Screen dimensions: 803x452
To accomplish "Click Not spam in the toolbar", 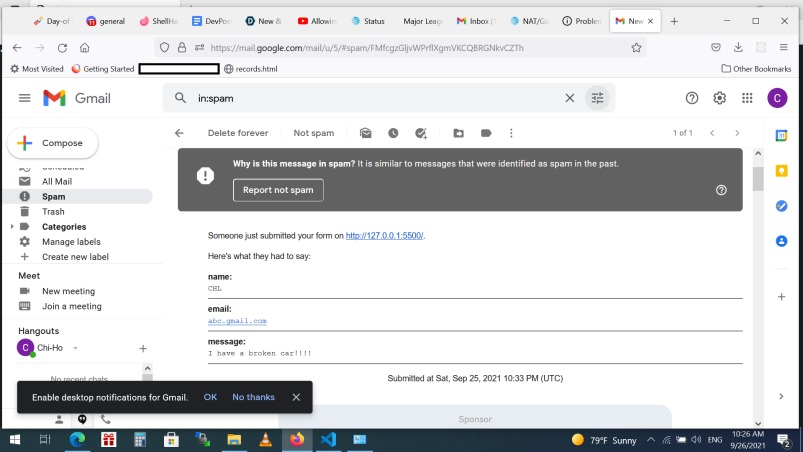I will tap(313, 133).
